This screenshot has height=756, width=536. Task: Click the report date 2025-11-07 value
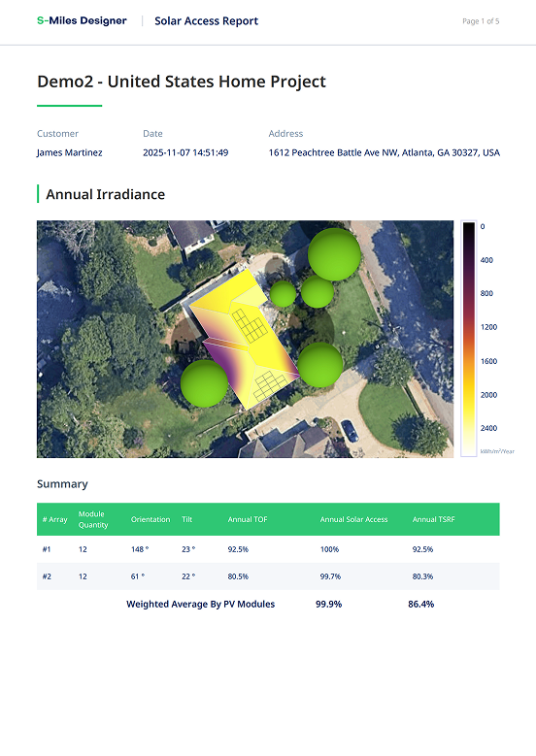[x=185, y=152]
